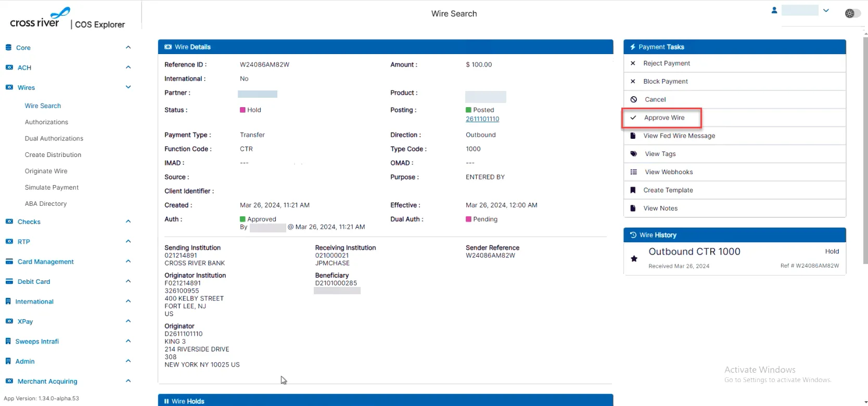The width and height of the screenshot is (868, 406).
Task: Click the star icon in Wire History
Action: click(634, 258)
